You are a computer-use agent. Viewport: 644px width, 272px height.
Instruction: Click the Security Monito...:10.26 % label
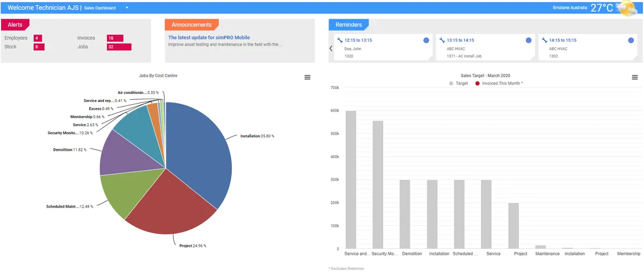[x=70, y=133]
